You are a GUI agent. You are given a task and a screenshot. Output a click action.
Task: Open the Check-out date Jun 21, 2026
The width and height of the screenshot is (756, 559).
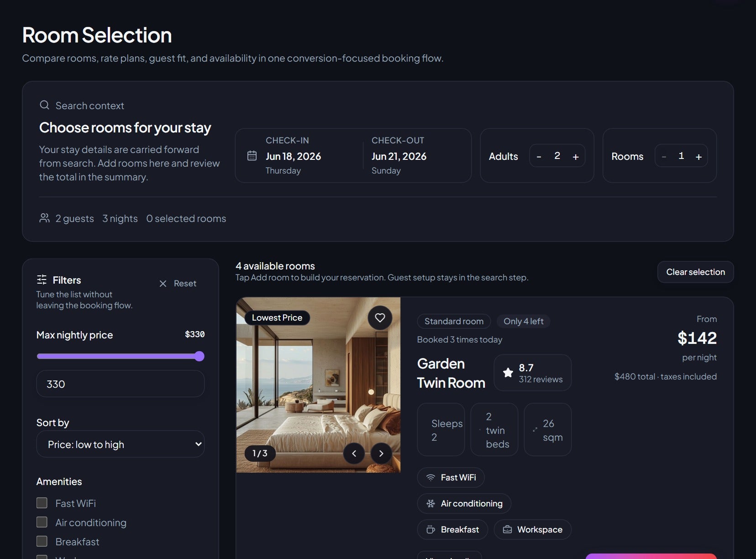coord(399,156)
